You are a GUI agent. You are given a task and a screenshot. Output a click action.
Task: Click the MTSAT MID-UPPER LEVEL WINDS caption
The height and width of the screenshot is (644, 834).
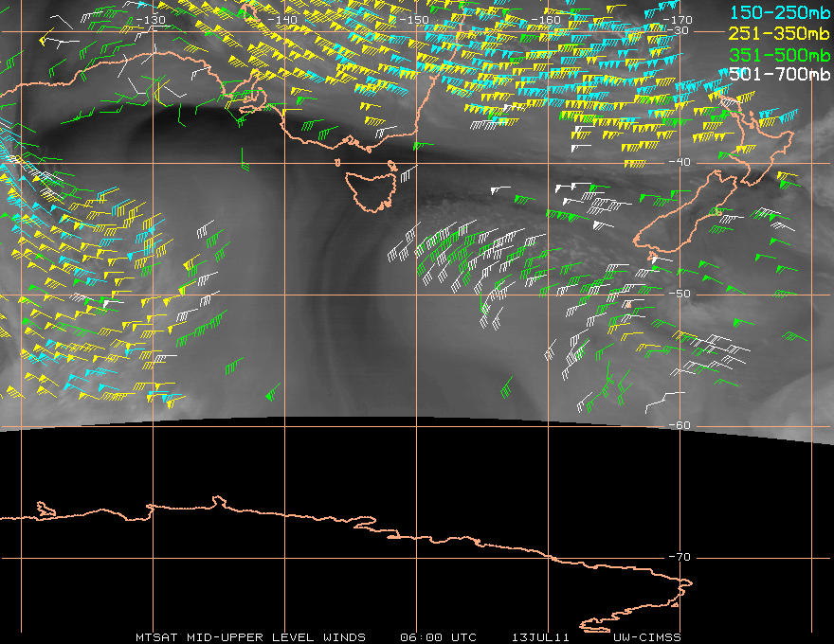point(250,637)
